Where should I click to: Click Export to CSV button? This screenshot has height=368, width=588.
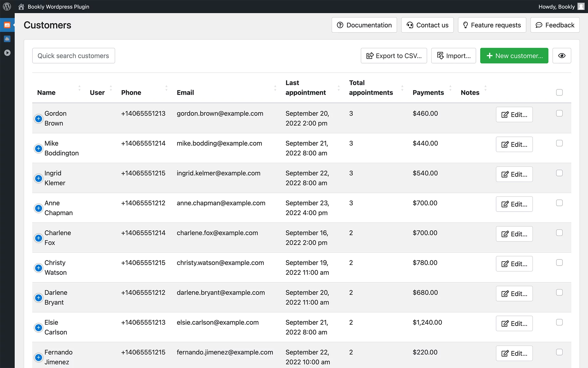[394, 56]
